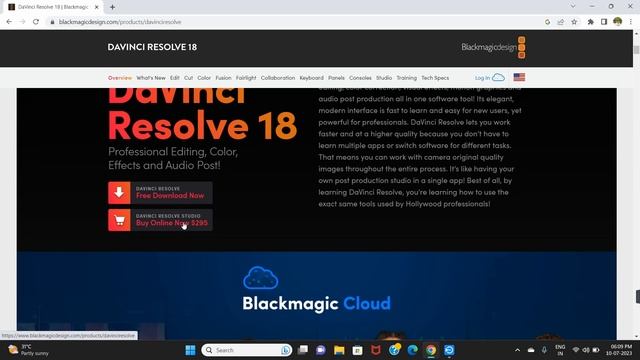Go to the Color page tab

[204, 78]
